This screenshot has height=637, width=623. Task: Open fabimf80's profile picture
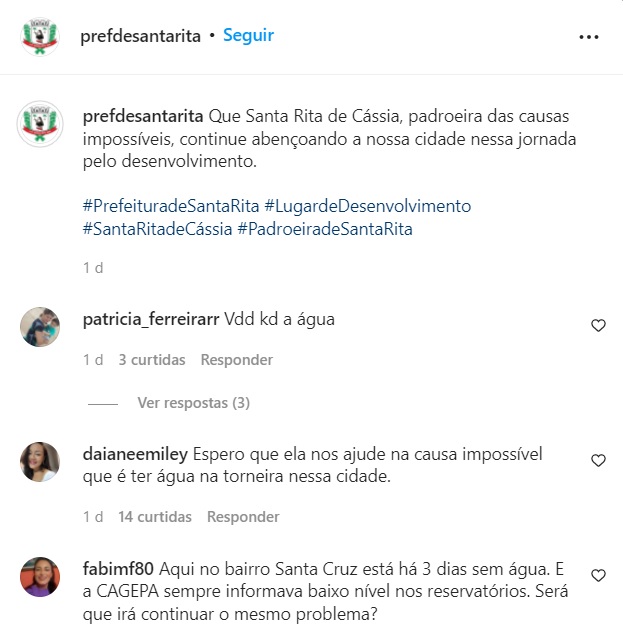pyautogui.click(x=40, y=576)
